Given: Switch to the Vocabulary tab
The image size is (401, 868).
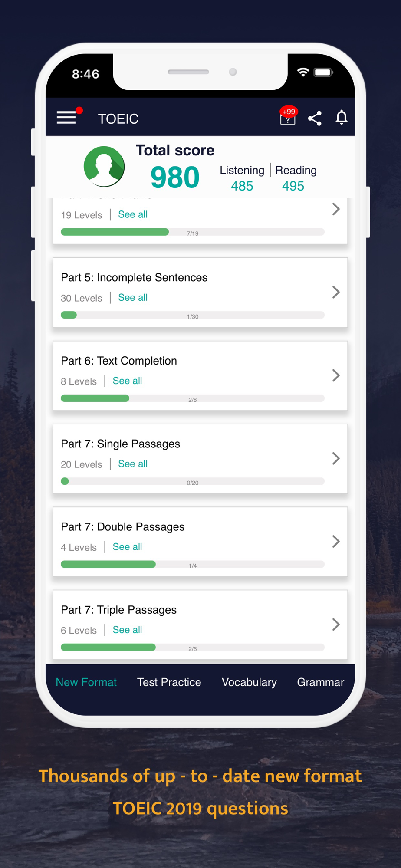Looking at the screenshot, I should tap(249, 682).
